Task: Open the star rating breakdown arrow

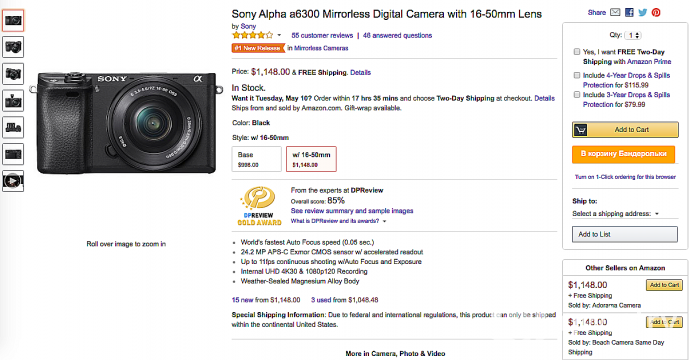Action: [279, 35]
